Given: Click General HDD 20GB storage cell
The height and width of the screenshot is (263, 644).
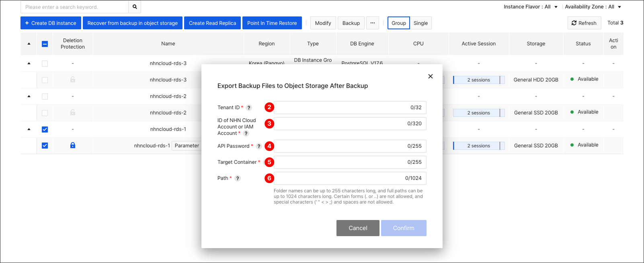Looking at the screenshot, I should [536, 80].
